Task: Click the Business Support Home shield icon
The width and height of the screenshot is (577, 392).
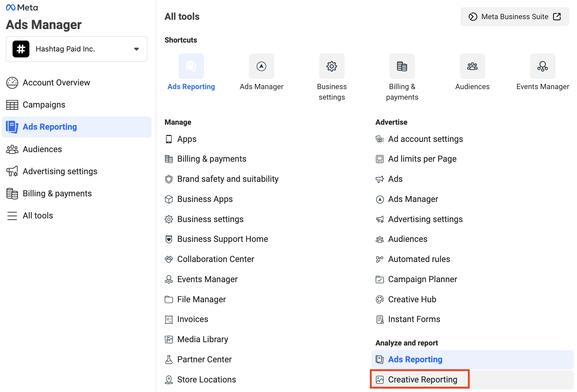Action: click(169, 239)
